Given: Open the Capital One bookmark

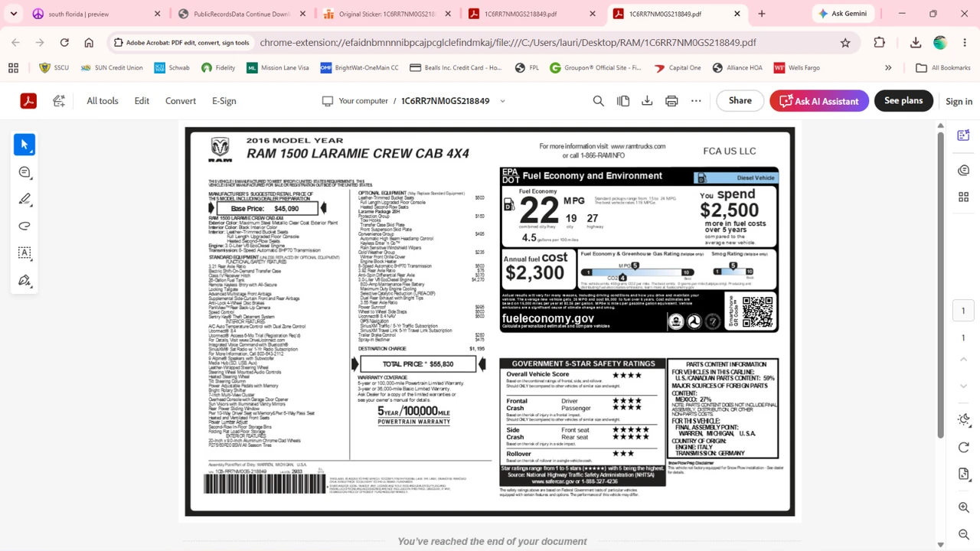Looking at the screenshot, I should coord(678,68).
